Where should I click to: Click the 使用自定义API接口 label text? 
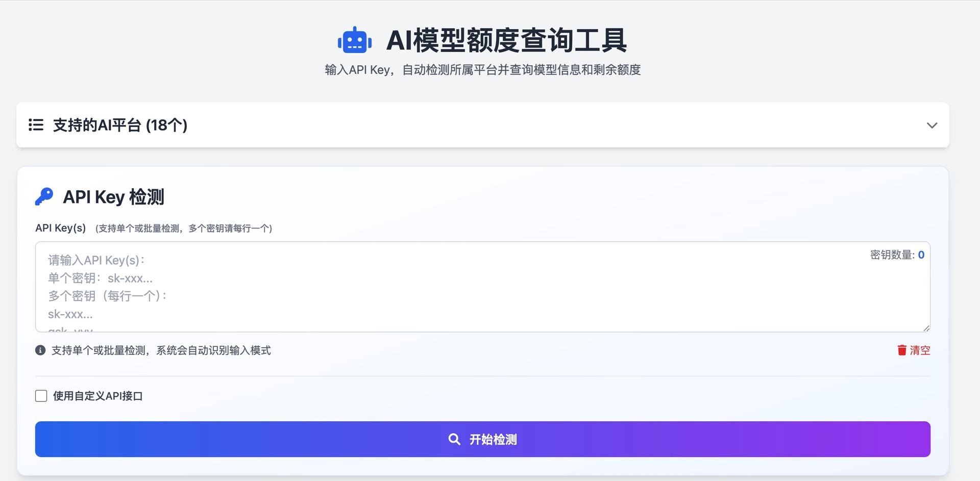(97, 396)
